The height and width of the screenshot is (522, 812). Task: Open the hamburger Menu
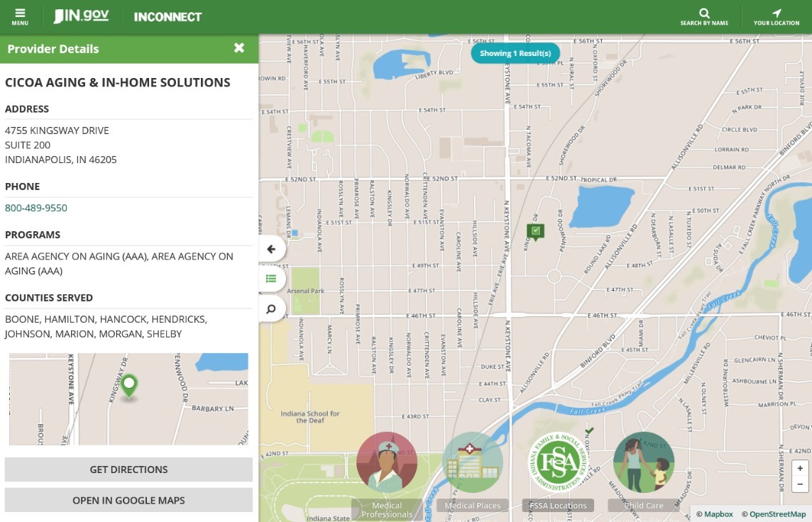coord(20,17)
